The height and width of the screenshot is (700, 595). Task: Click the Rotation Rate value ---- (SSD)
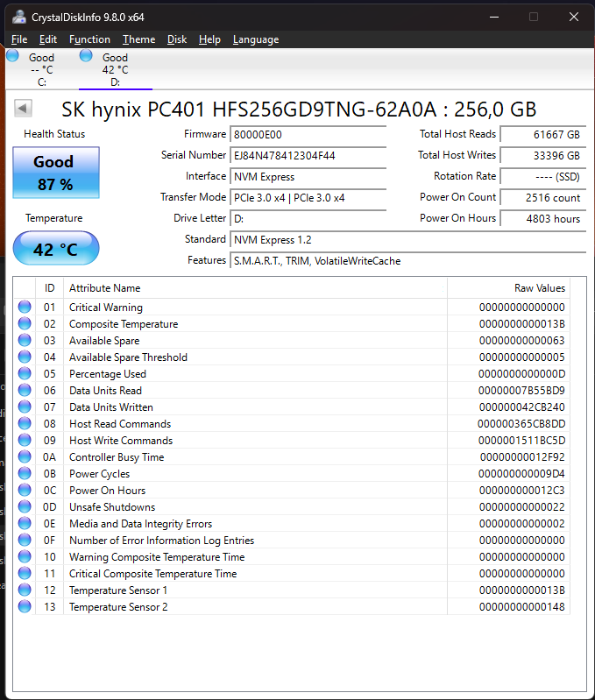(x=542, y=176)
